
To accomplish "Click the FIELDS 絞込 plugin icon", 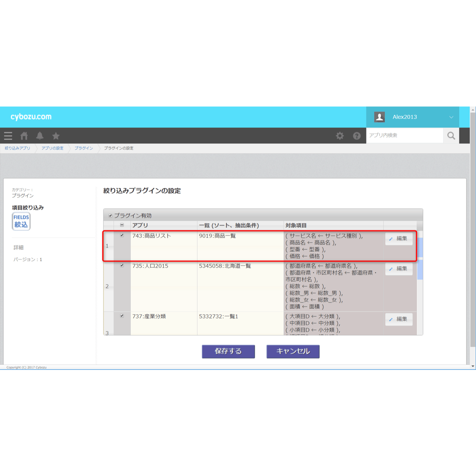I will pos(21,221).
